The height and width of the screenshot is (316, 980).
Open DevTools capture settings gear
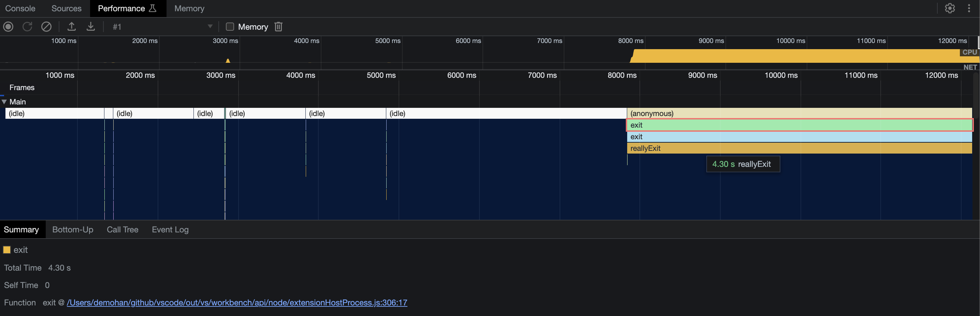coord(950,8)
